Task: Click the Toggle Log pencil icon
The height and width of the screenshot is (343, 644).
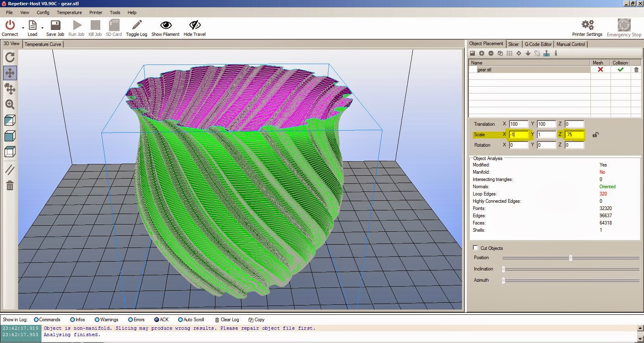Action: click(x=137, y=25)
